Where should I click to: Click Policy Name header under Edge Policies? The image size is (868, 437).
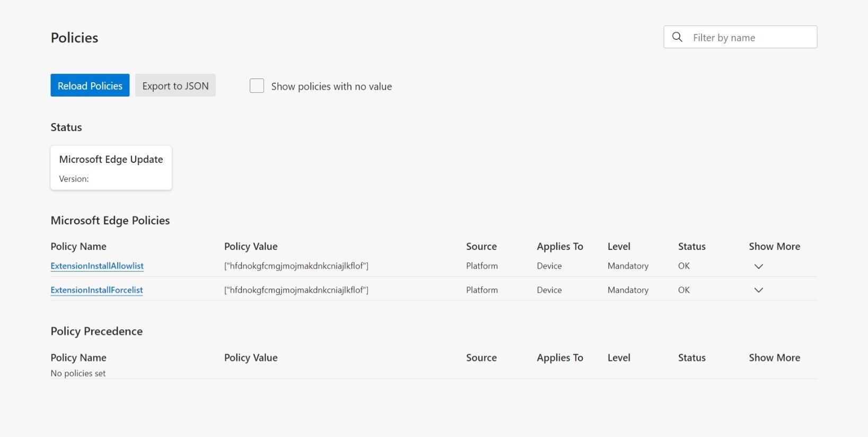click(x=78, y=247)
